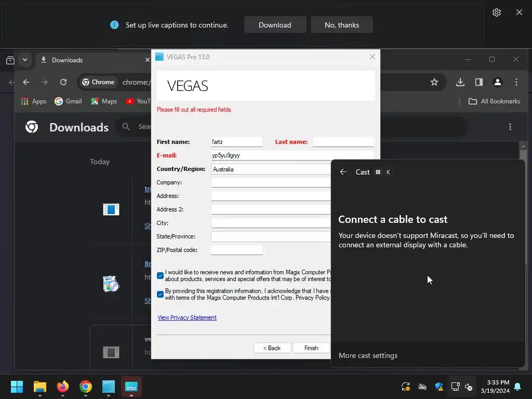Open the Maps bookmark
The width and height of the screenshot is (532, 399).
(x=104, y=101)
